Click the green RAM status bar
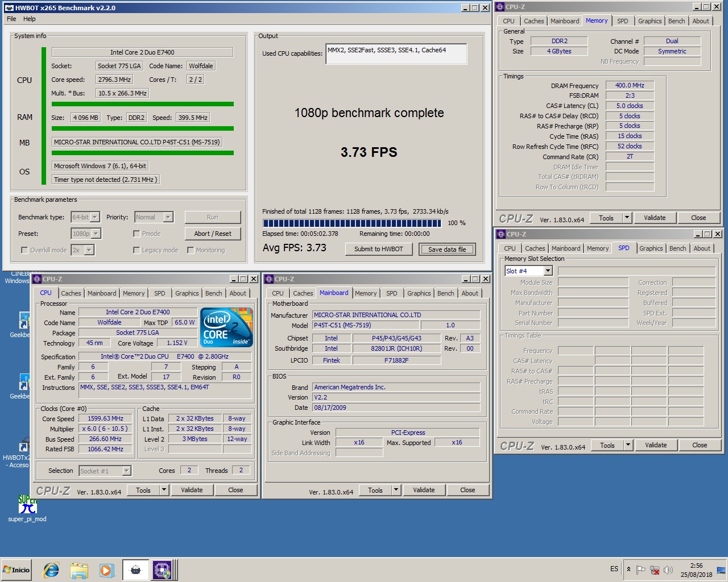728x582 pixels. 143,128
